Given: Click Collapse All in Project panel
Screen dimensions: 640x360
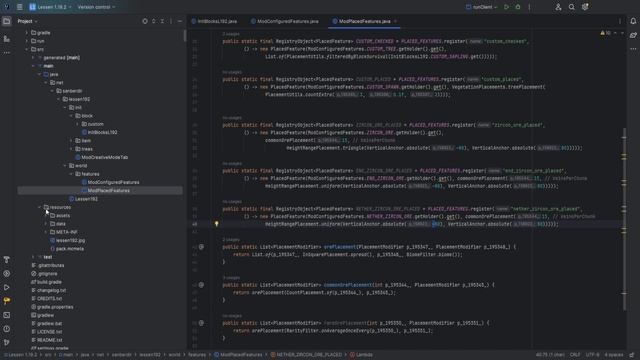Looking at the screenshot, I should point(162,21).
